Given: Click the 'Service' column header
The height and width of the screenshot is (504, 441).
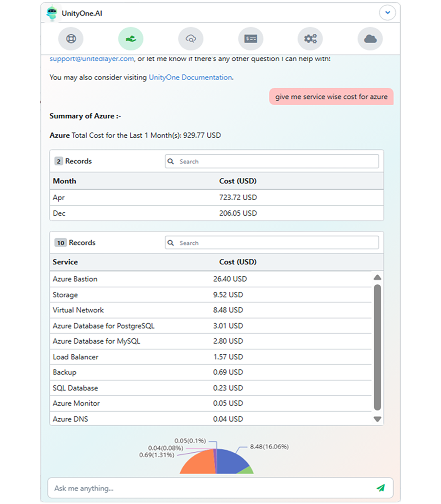Looking at the screenshot, I should click(x=65, y=262).
